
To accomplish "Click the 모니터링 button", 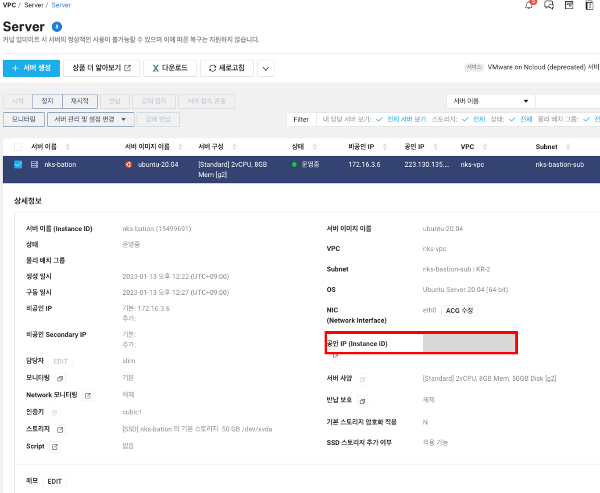I will tap(24, 119).
